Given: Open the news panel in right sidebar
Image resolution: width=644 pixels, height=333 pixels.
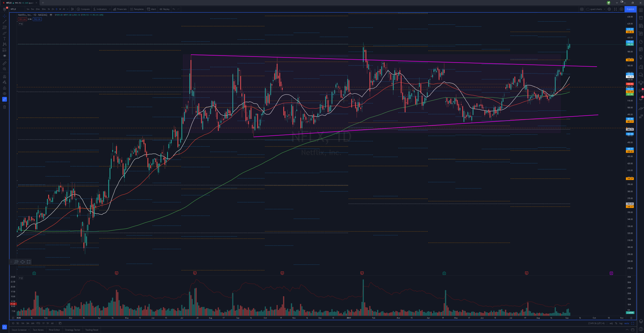Looking at the screenshot, I should click(x=641, y=26).
